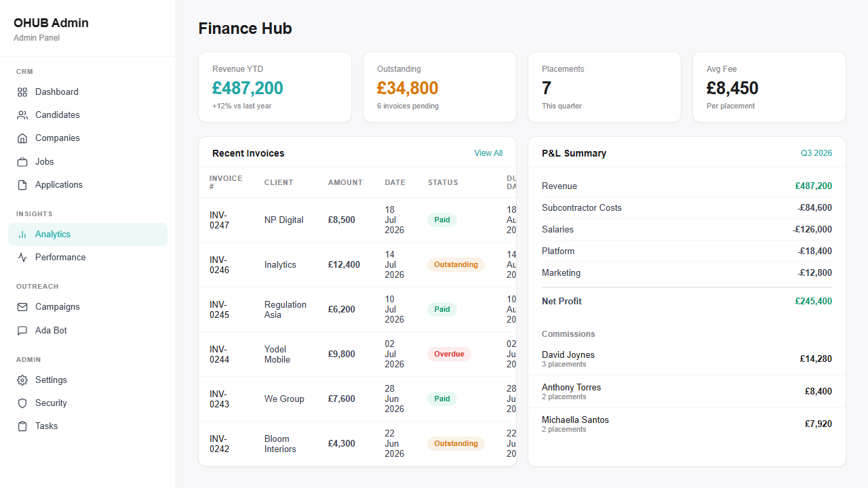Go to the Security page

click(87, 403)
